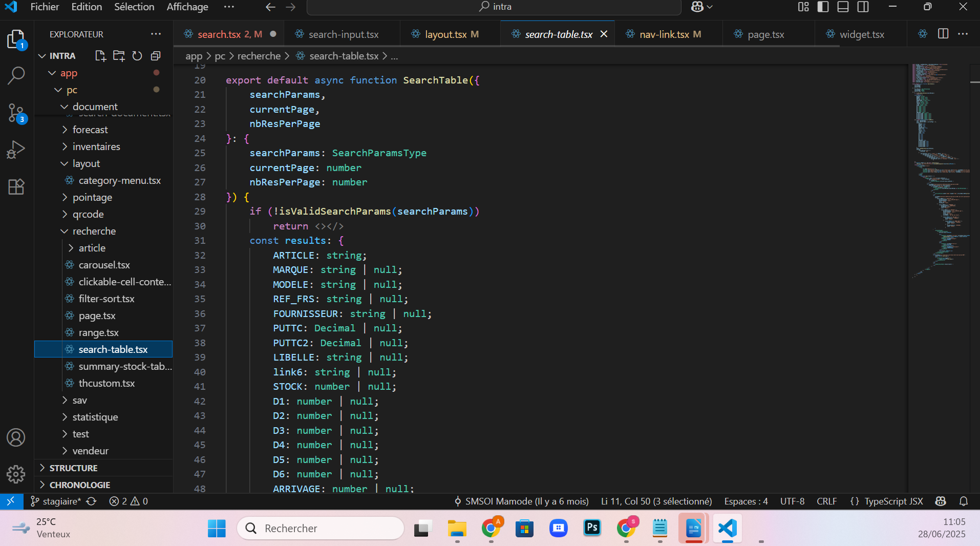Create a new file in the Explorer
This screenshot has width=980, height=546.
(100, 56)
